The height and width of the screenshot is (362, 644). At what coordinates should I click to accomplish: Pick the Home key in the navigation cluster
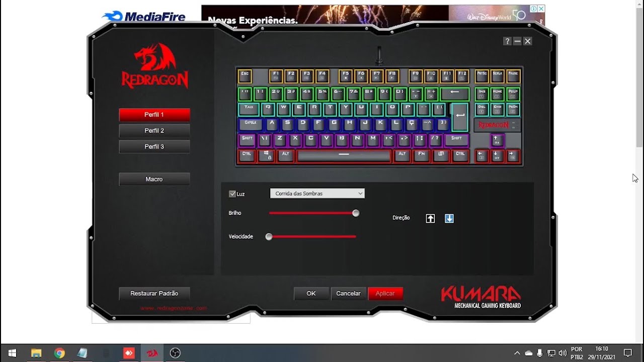point(497,94)
